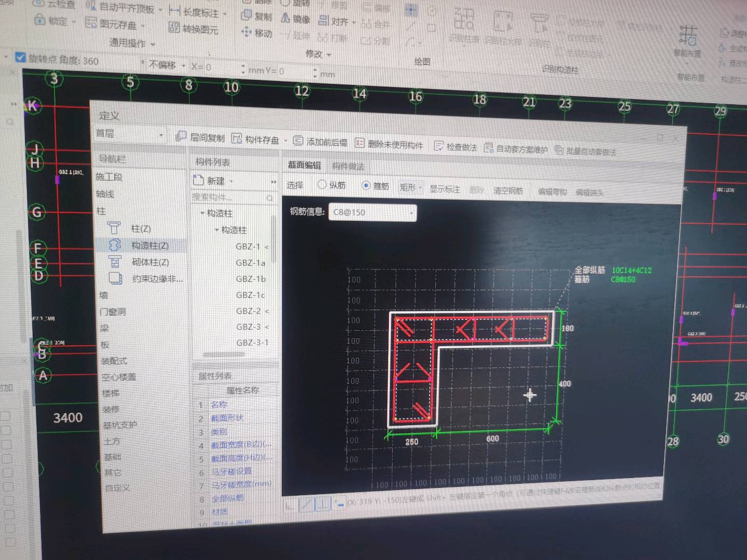Image resolution: width=747 pixels, height=560 pixels.
Task: Select the 箍筋 radio button
Action: (x=366, y=185)
